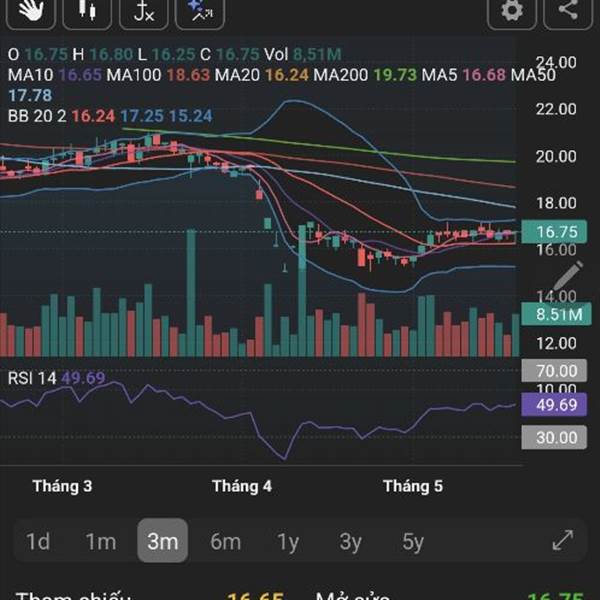Open the AI chart analysis tool
The height and width of the screenshot is (600, 600).
[x=200, y=11]
